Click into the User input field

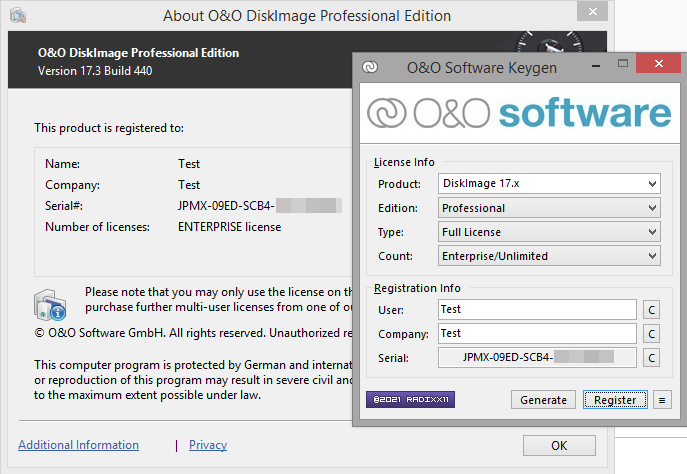[x=537, y=310]
